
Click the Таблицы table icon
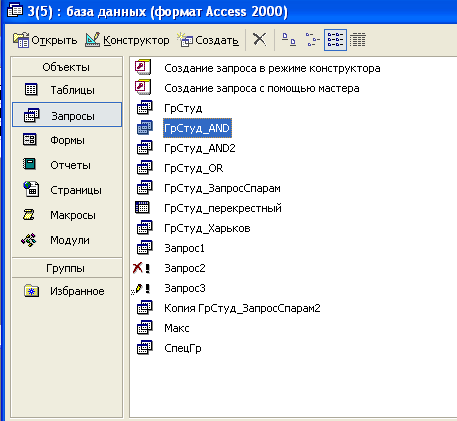click(x=31, y=89)
